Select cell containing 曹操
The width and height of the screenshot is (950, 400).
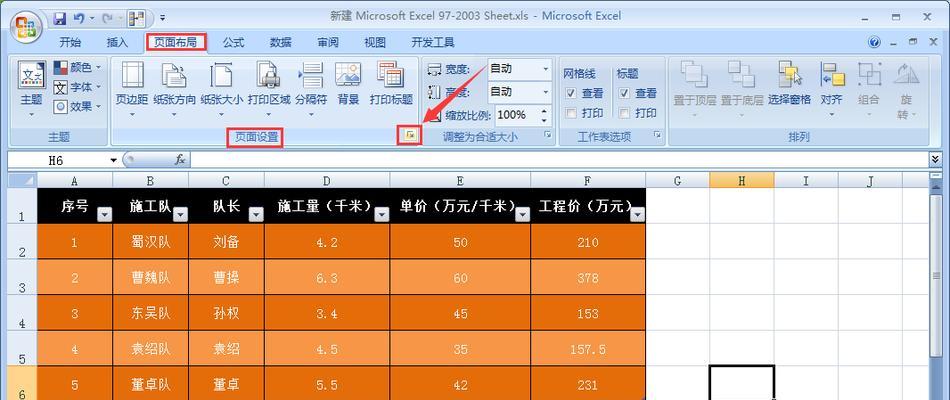227,278
